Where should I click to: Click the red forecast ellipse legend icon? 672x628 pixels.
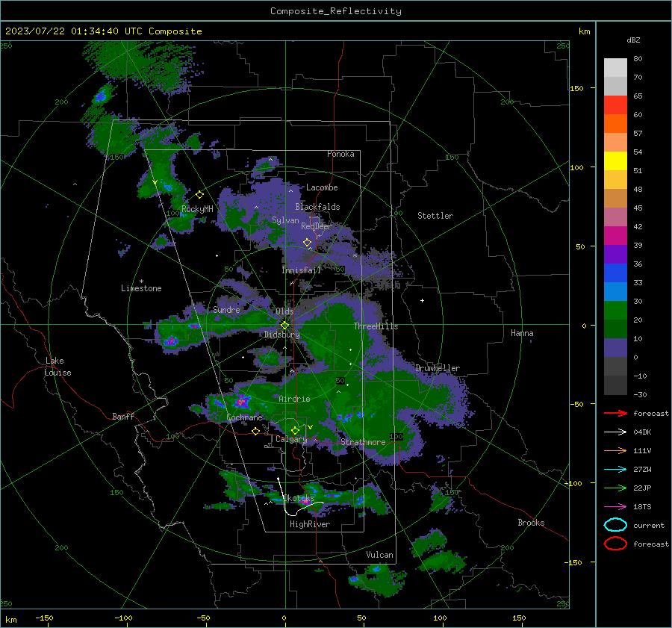(615, 544)
